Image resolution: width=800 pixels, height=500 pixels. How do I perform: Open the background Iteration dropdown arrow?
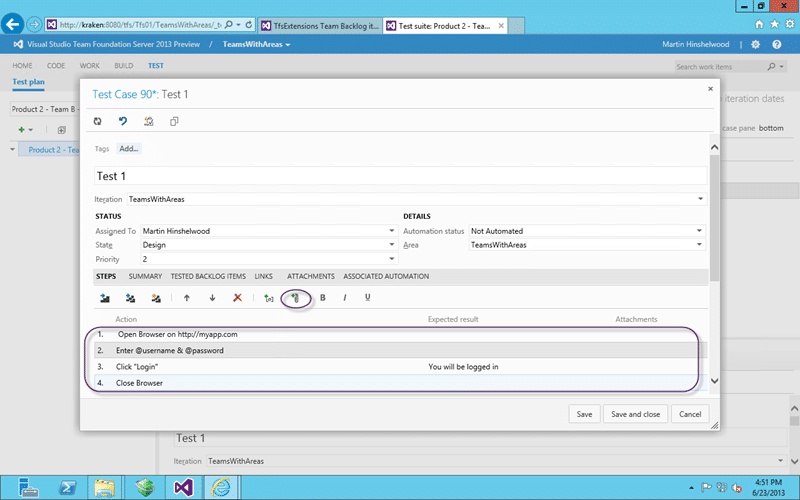[x=781, y=461]
